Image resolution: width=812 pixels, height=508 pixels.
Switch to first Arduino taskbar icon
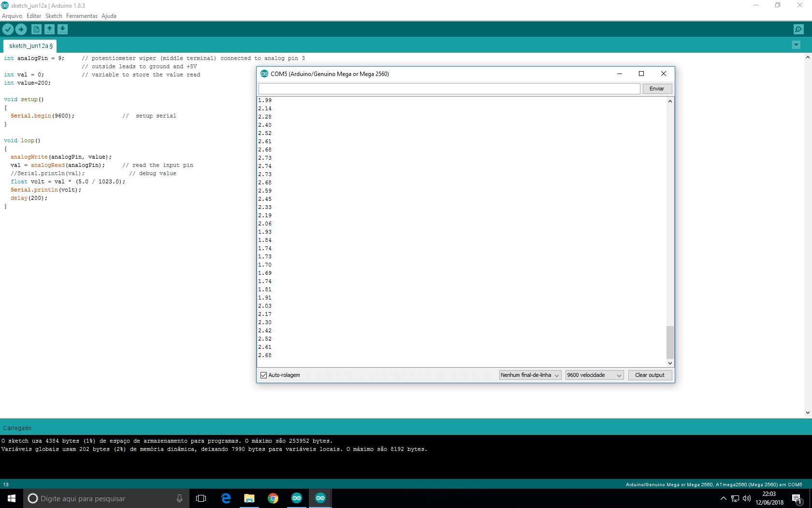(297, 498)
